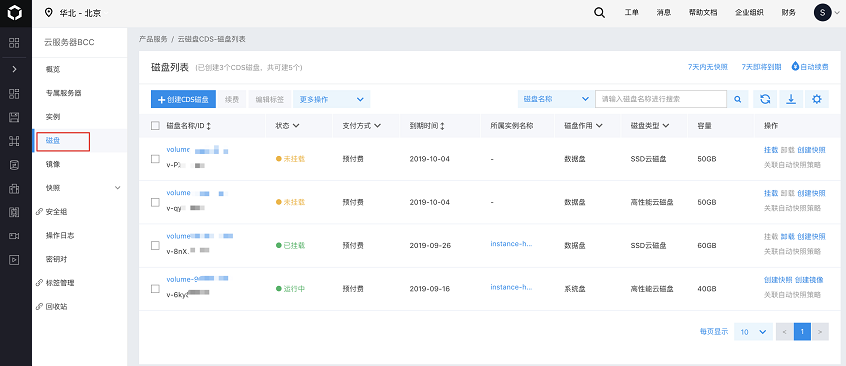The height and width of the screenshot is (366, 846).
Task: Open the 7天即将到期 filter link
Action: pyautogui.click(x=761, y=67)
